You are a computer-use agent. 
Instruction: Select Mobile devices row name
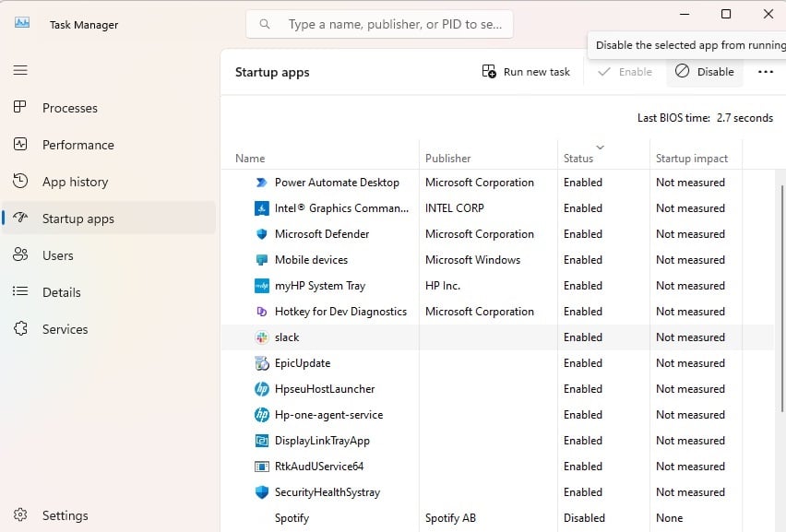pos(311,260)
